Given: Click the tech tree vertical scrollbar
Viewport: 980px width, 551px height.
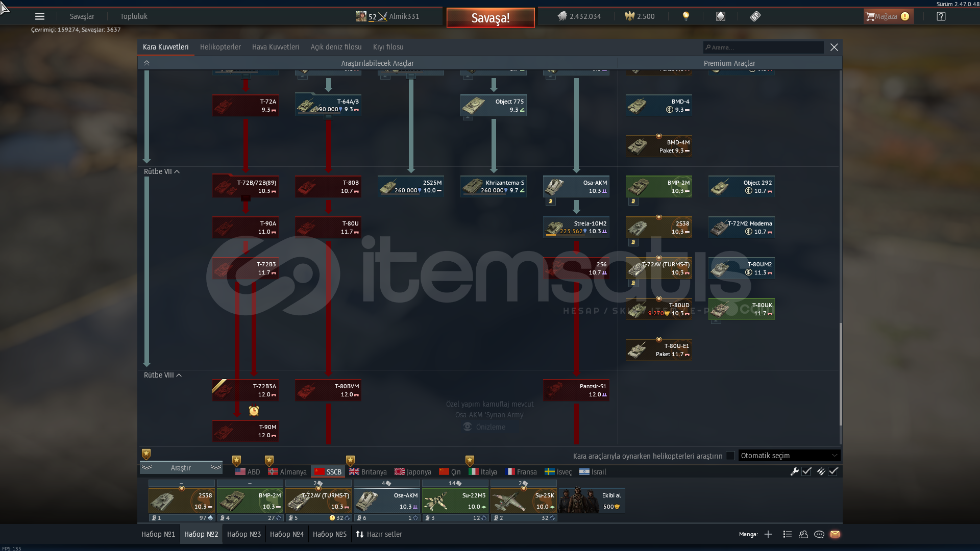Looking at the screenshot, I should pyautogui.click(x=840, y=375).
